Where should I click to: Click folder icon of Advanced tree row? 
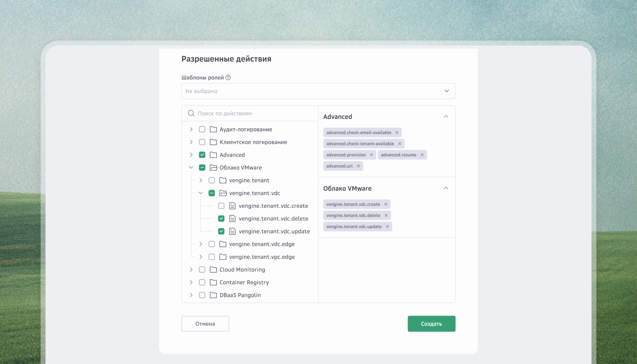point(213,155)
